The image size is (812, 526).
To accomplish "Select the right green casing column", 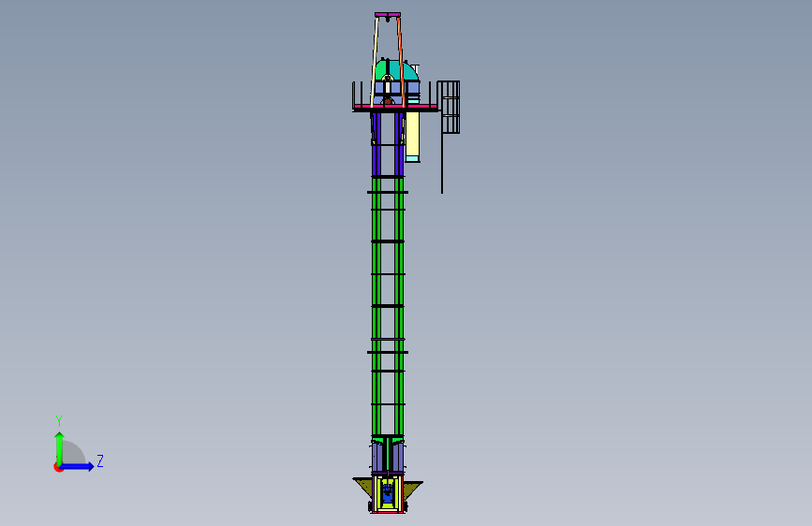I will 399,305.
